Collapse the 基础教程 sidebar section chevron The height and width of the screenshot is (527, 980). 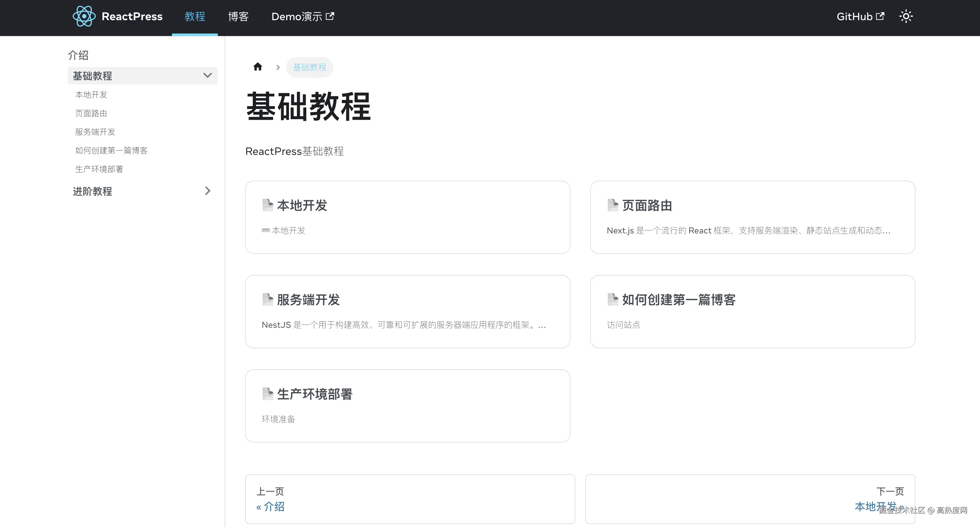[x=207, y=75]
